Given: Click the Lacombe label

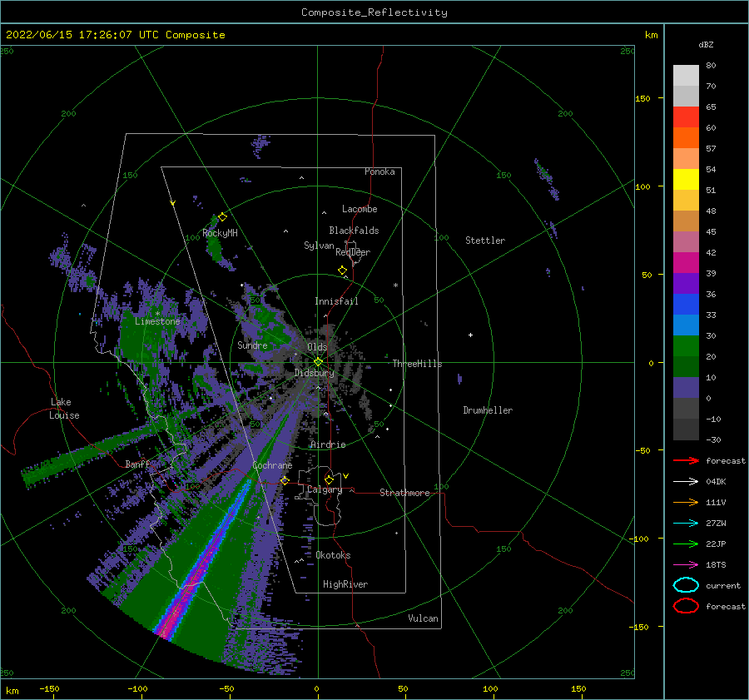Looking at the screenshot, I should coord(360,209).
